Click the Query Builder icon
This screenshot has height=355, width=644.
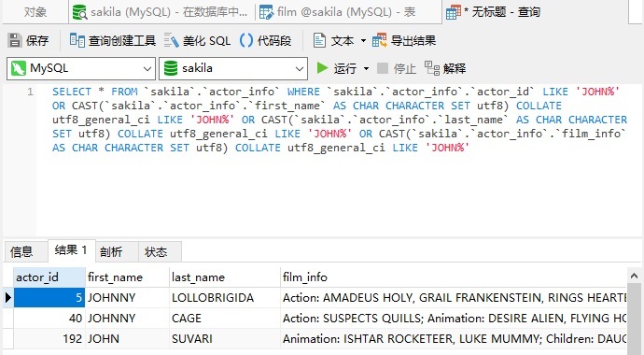click(x=77, y=40)
